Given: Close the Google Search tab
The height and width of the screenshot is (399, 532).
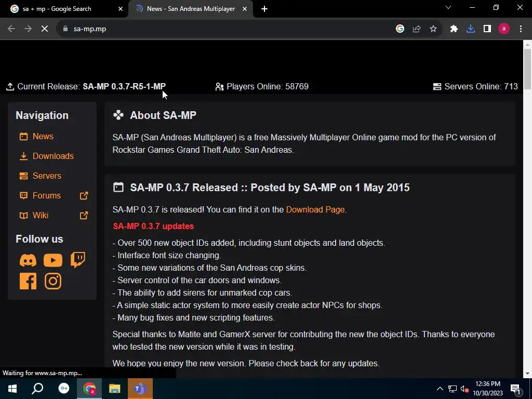Looking at the screenshot, I should click(121, 9).
